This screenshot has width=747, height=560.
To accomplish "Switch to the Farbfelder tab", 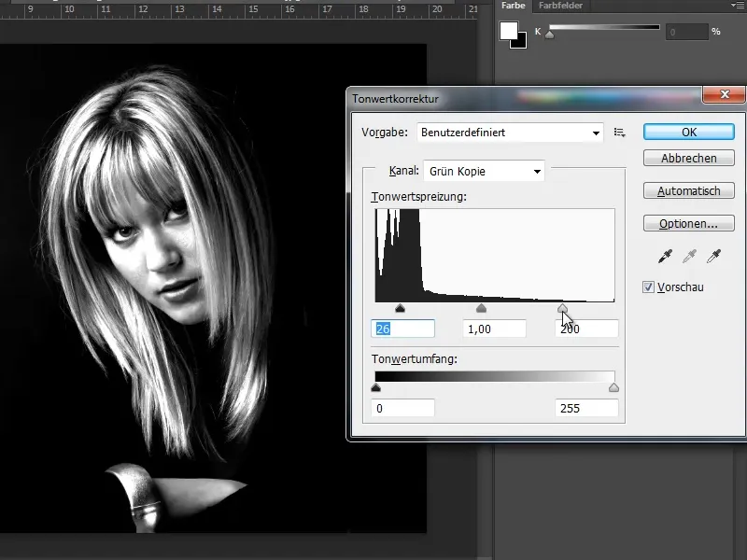I will (x=560, y=6).
